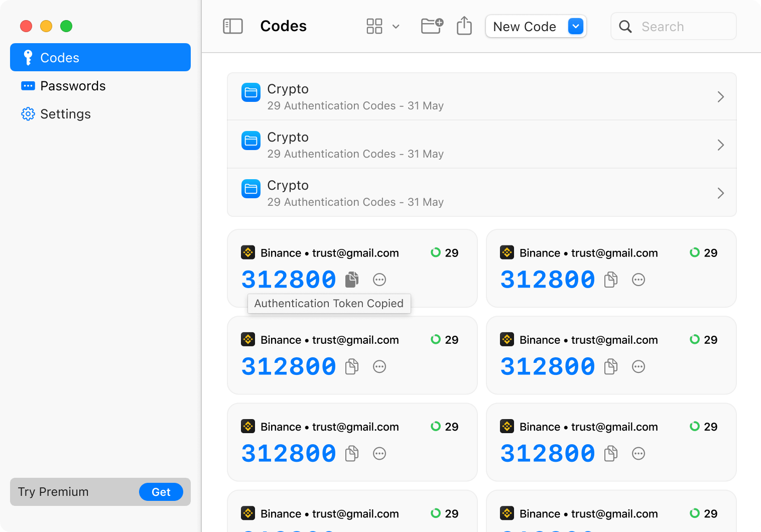This screenshot has height=532, width=761.
Task: Copy code in third-row left Binance card
Action: (352, 454)
